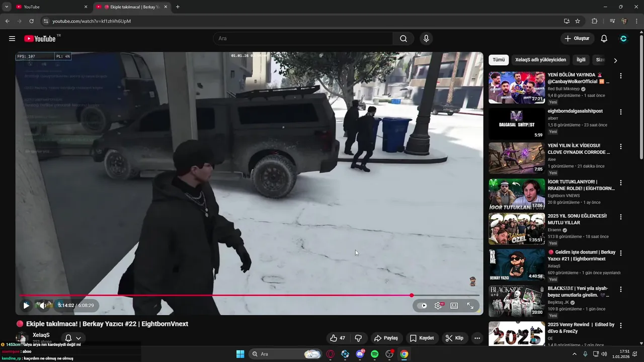Play the paused video
The image size is (644, 362).
coord(26,305)
